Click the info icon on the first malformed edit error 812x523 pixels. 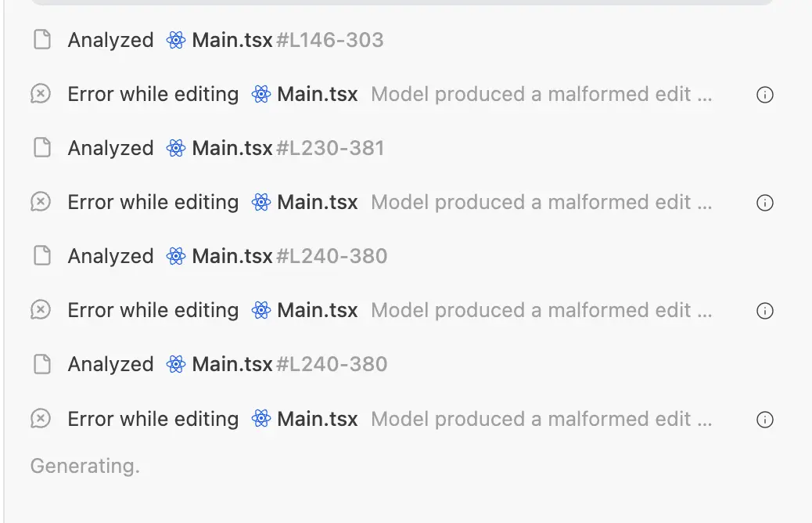pyautogui.click(x=765, y=95)
